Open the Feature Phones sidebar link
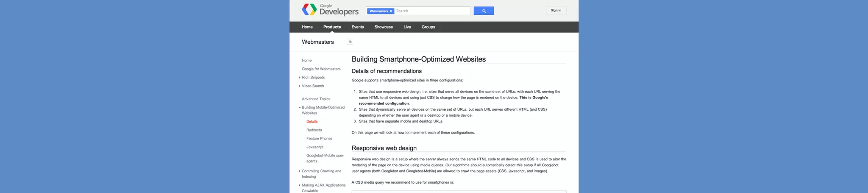This screenshot has width=868, height=193. click(319, 139)
